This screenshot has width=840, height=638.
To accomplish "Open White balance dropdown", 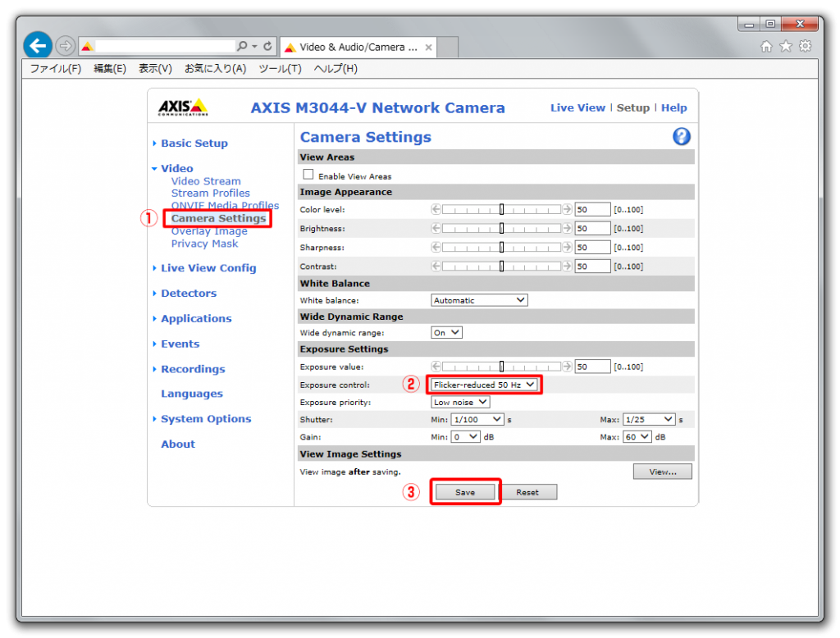I will click(479, 300).
